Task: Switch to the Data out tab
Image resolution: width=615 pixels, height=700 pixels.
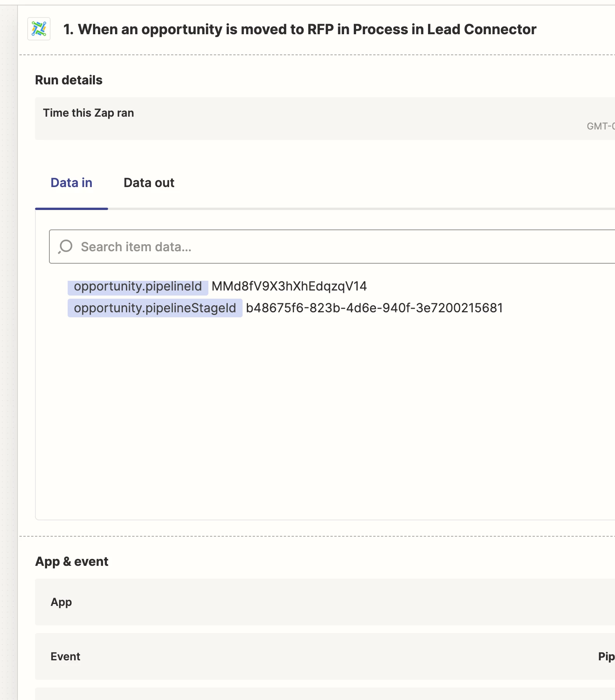Action: tap(149, 183)
